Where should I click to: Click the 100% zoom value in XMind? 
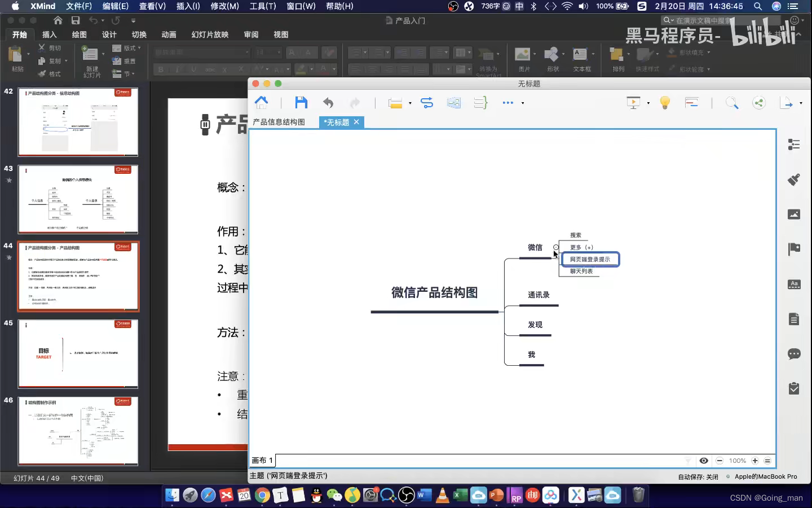point(737,461)
